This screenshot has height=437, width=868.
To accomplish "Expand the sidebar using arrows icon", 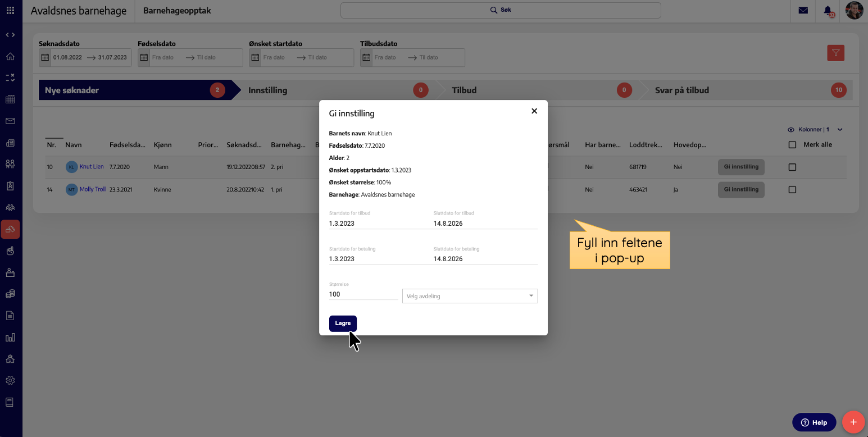I will point(10,35).
